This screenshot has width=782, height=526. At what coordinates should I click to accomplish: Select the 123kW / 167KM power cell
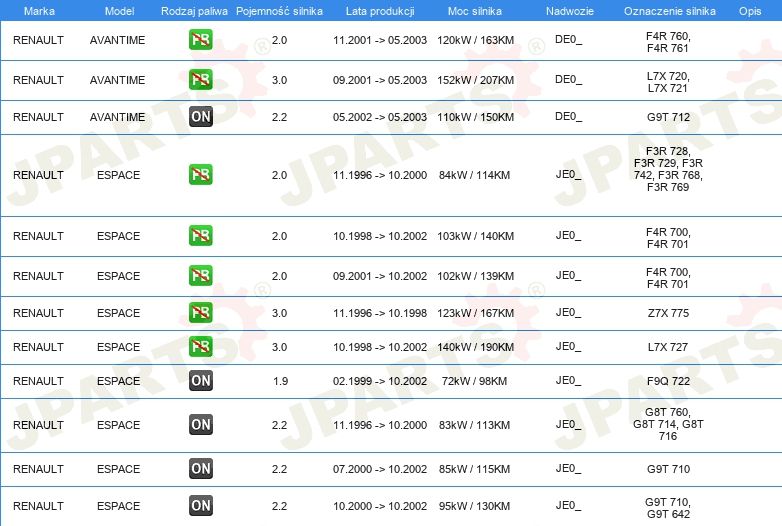pyautogui.click(x=475, y=313)
